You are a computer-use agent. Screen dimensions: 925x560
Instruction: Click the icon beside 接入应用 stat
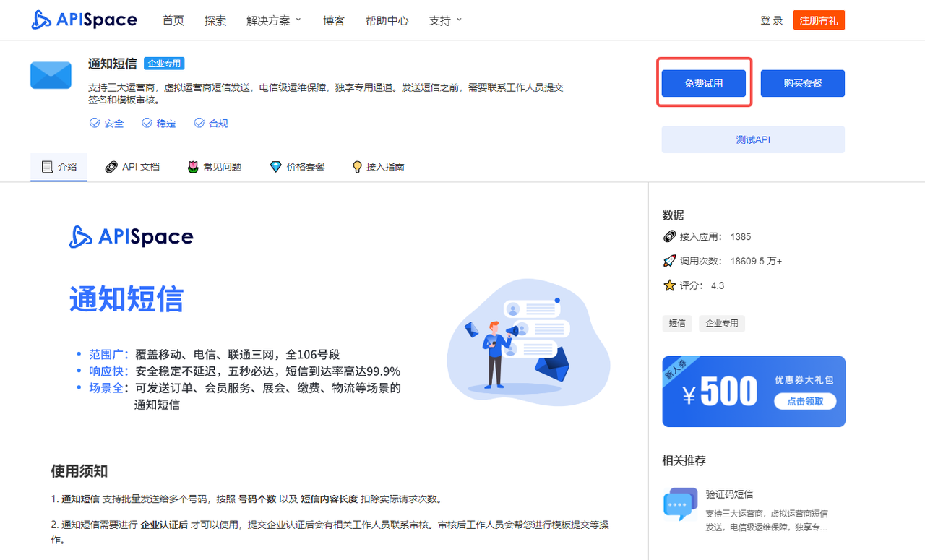click(668, 236)
